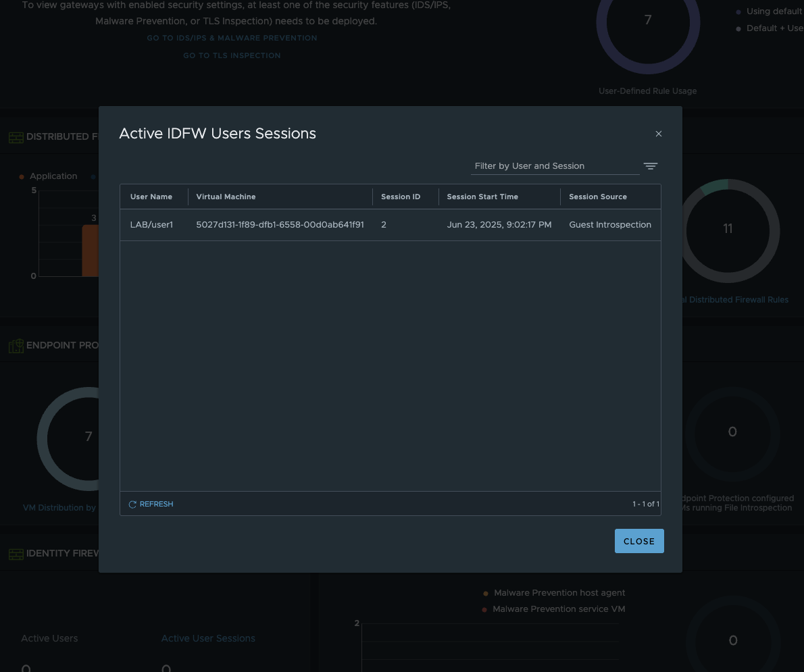Sort by the Session Start Time column header
Image resolution: width=804 pixels, height=672 pixels.
pyautogui.click(x=482, y=197)
